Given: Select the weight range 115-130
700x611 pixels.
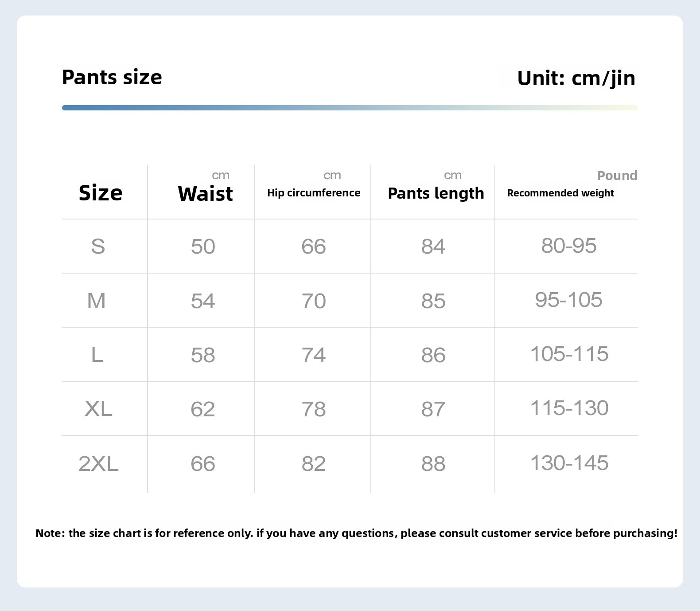Looking at the screenshot, I should pos(569,408).
